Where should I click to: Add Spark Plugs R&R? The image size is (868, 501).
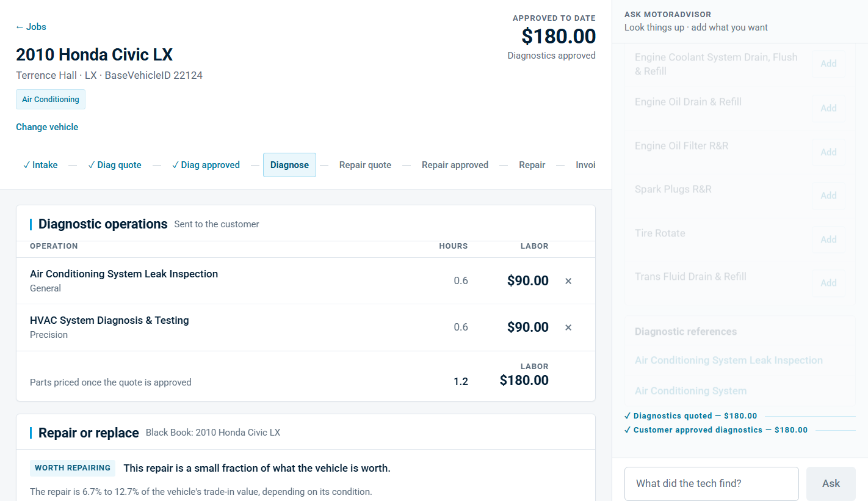(828, 196)
